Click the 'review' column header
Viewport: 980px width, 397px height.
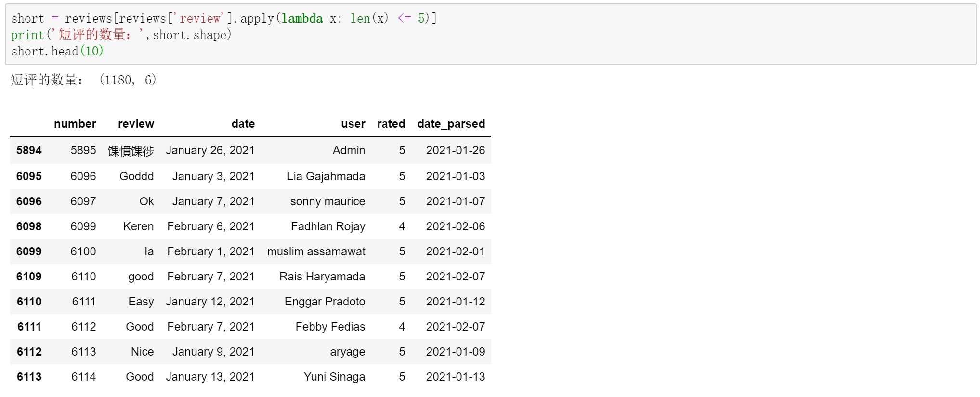136,124
